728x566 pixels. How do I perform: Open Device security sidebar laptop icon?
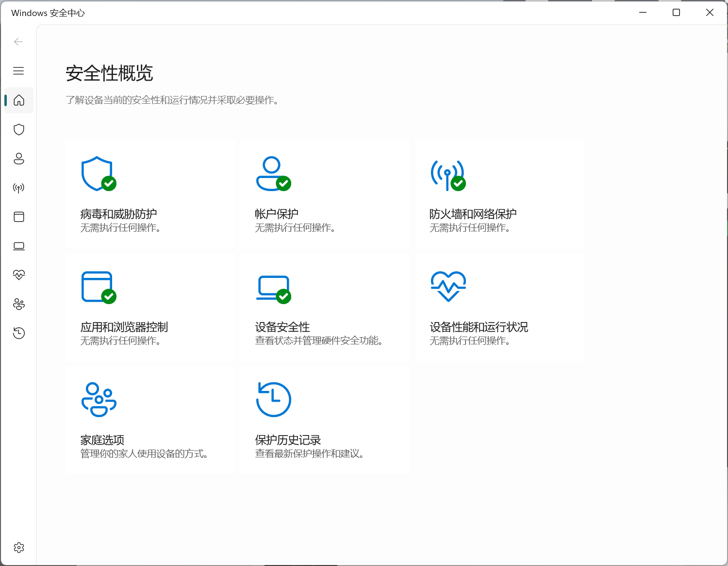(x=19, y=246)
